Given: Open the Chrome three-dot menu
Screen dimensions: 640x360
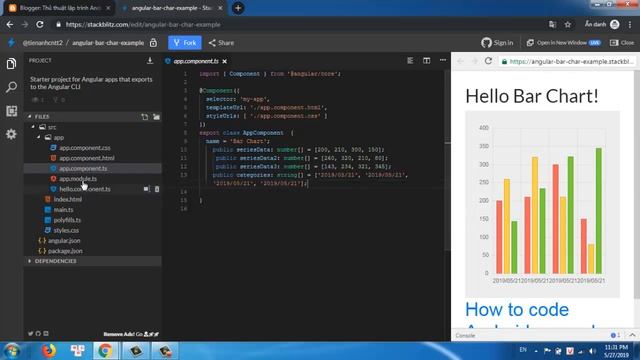Looking at the screenshot, I should coord(630,24).
